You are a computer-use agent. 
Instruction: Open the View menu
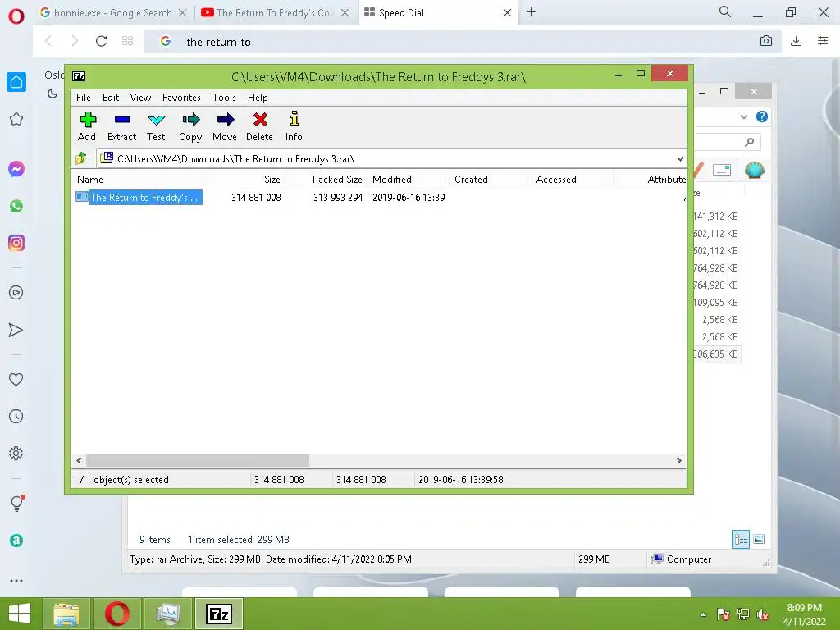(140, 98)
